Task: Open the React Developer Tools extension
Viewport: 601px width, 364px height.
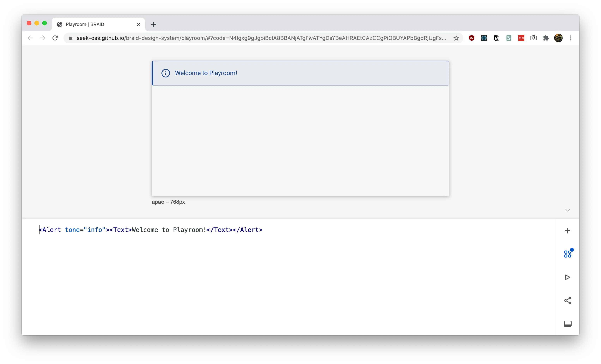Action: tap(484, 38)
